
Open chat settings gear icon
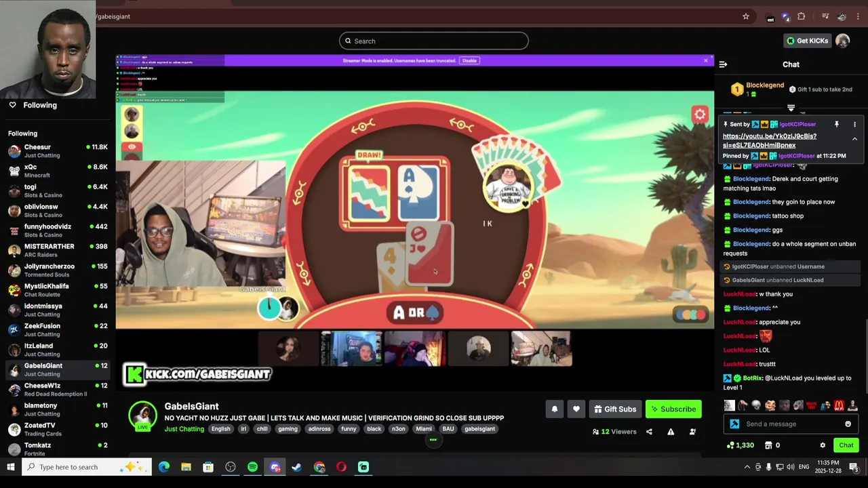(x=823, y=445)
